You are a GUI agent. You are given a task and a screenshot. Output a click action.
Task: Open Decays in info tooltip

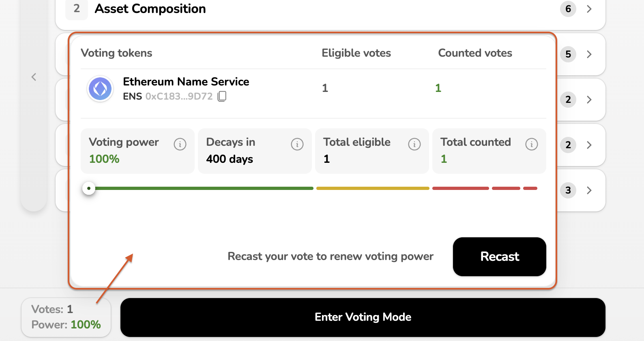tap(297, 144)
